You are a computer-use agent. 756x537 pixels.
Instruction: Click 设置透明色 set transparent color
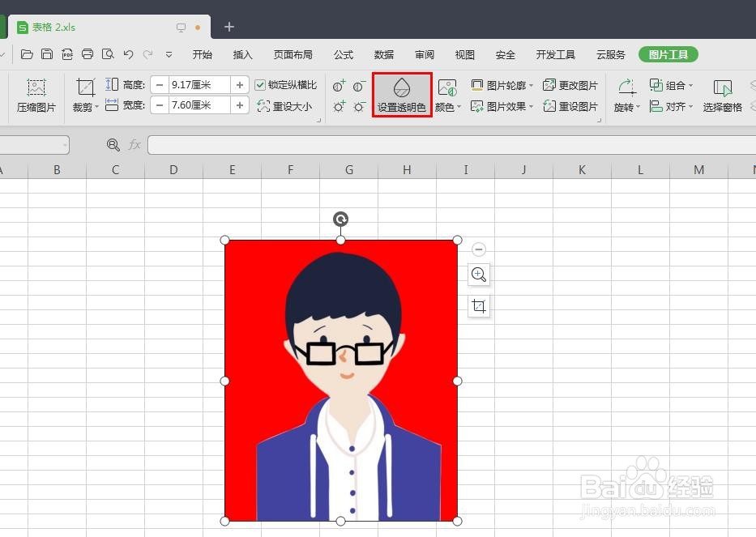402,95
